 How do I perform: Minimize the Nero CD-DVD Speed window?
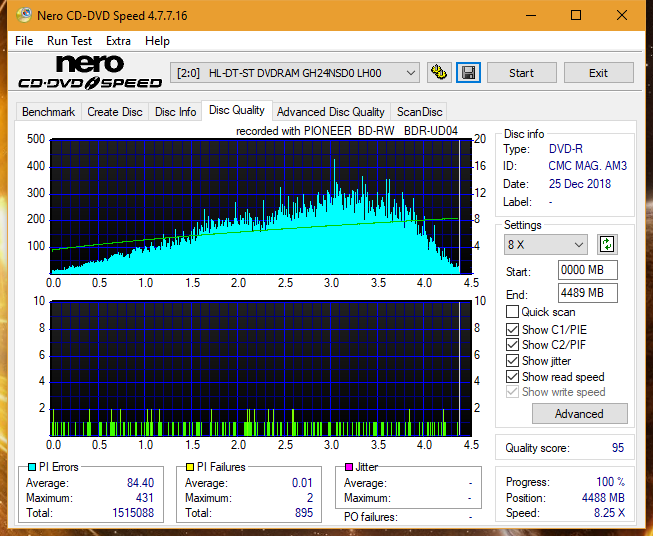click(531, 15)
